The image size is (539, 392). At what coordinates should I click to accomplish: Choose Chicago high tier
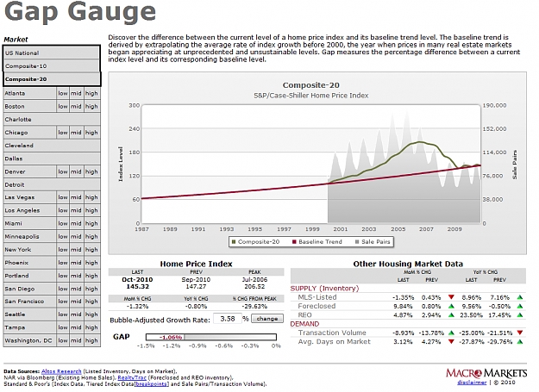[x=91, y=133]
